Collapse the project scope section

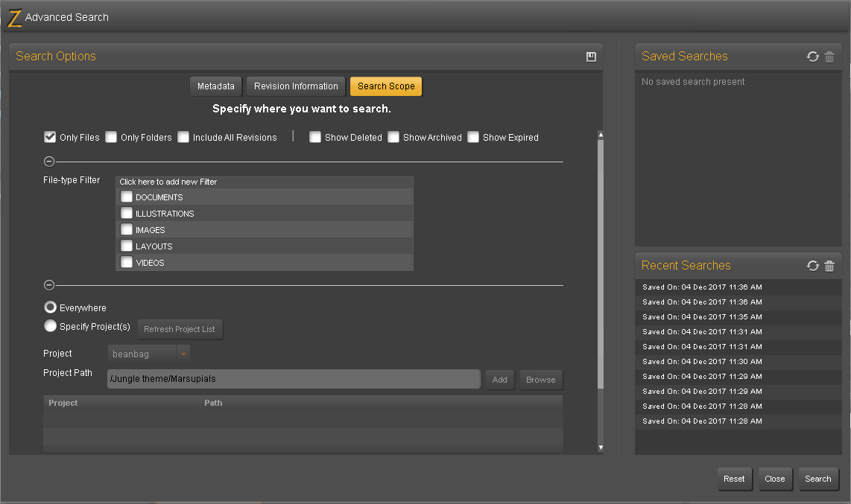point(49,285)
